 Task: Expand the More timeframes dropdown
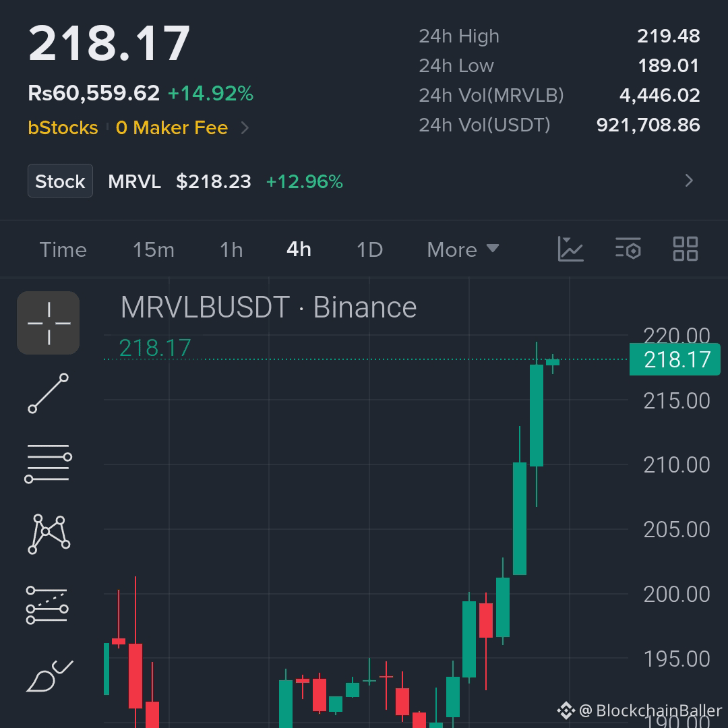(x=463, y=250)
